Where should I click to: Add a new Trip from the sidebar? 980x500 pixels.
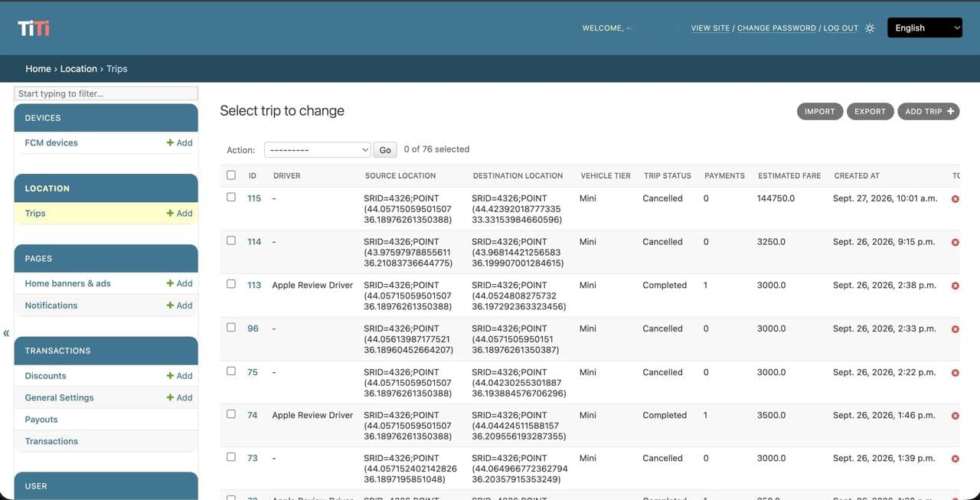coord(179,213)
